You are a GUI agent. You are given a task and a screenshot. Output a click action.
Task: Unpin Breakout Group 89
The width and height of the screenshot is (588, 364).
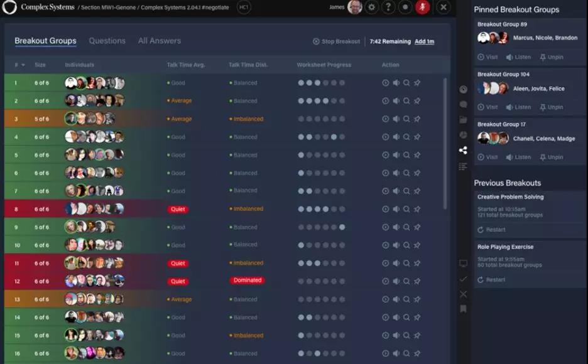pos(552,57)
